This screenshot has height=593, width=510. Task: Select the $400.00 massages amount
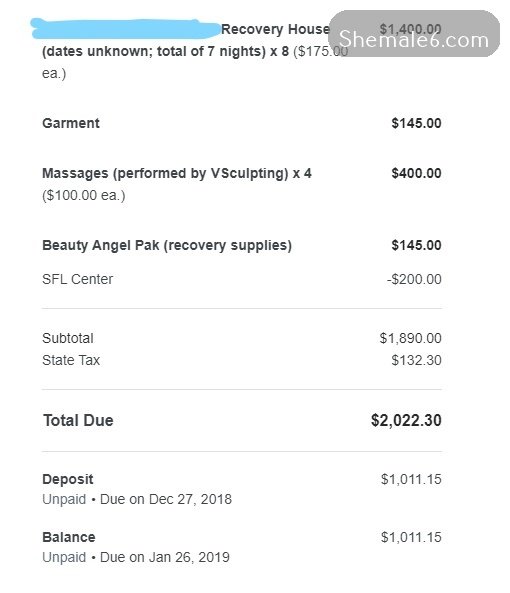coord(416,173)
